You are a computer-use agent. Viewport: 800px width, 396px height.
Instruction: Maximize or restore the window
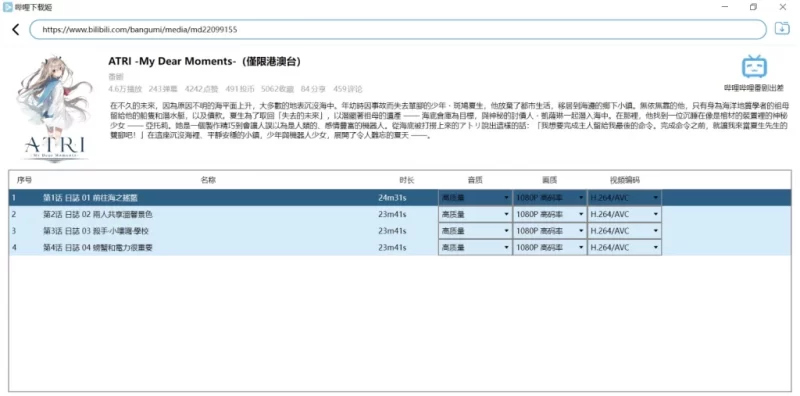click(754, 7)
